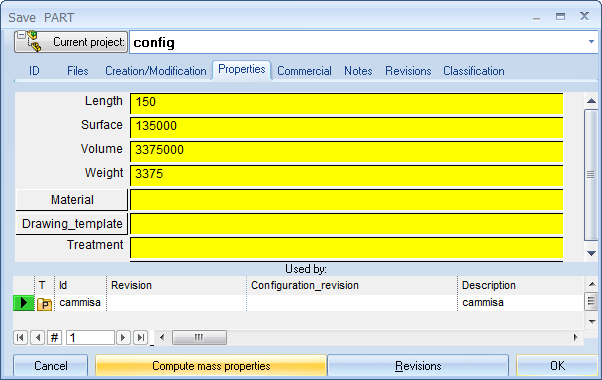Click the part type icon for cammisa
The image size is (602, 380).
(x=45, y=304)
